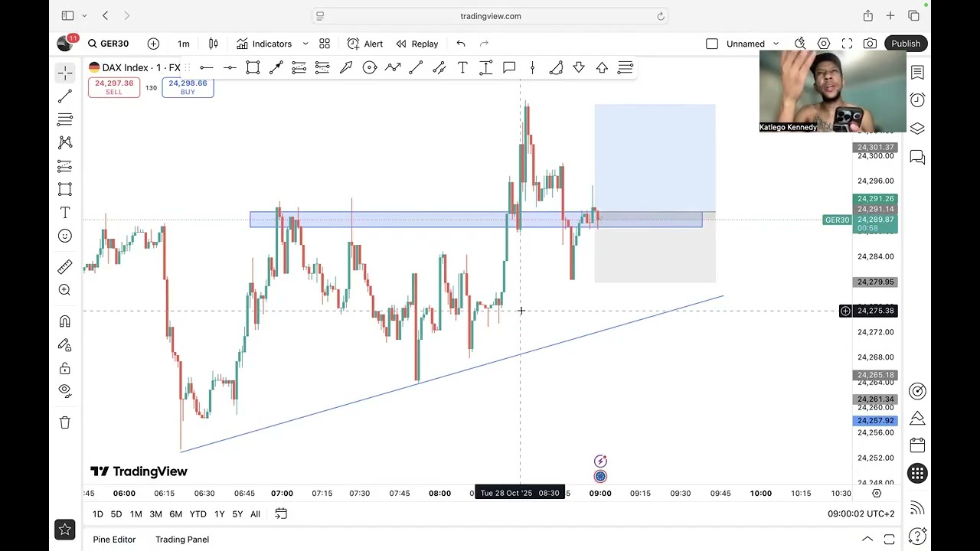Viewport: 980px width, 551px height.
Task: Click the SELL 24,297.36 button
Action: 114,87
